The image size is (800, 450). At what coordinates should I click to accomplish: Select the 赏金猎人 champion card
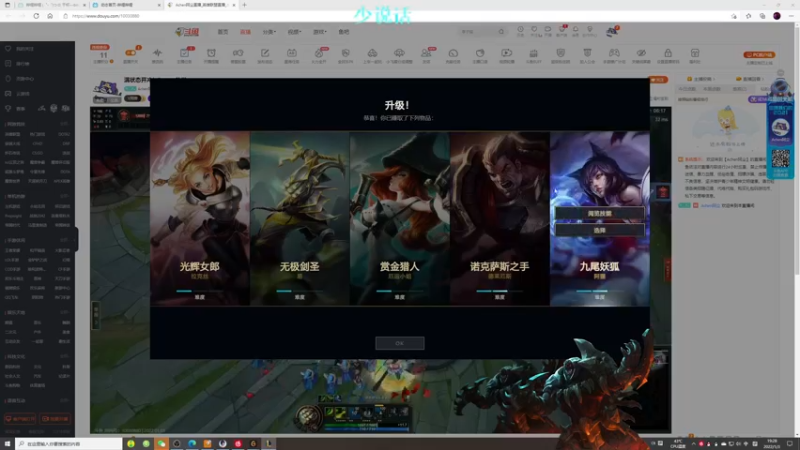coord(399,218)
